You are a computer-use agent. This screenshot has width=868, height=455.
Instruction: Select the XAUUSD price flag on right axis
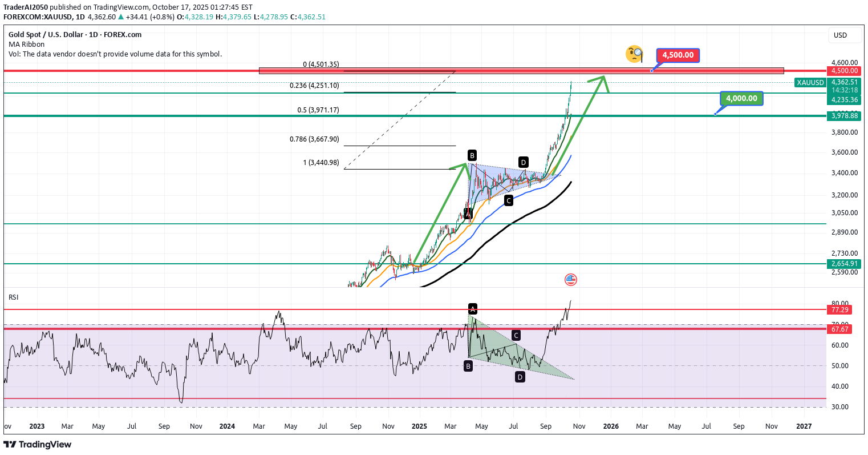pyautogui.click(x=810, y=82)
